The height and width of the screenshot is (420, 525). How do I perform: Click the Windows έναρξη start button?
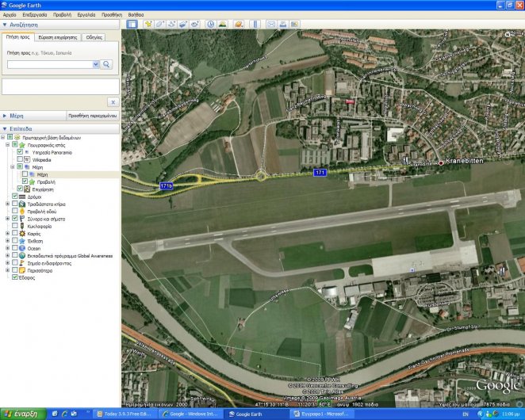pos(22,414)
